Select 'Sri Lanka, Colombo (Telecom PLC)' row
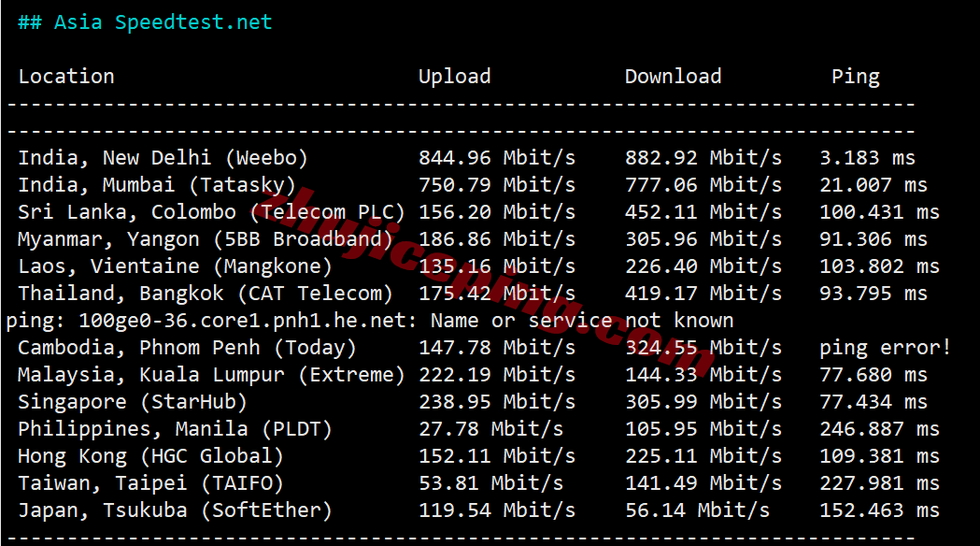This screenshot has width=980, height=546. (478, 212)
